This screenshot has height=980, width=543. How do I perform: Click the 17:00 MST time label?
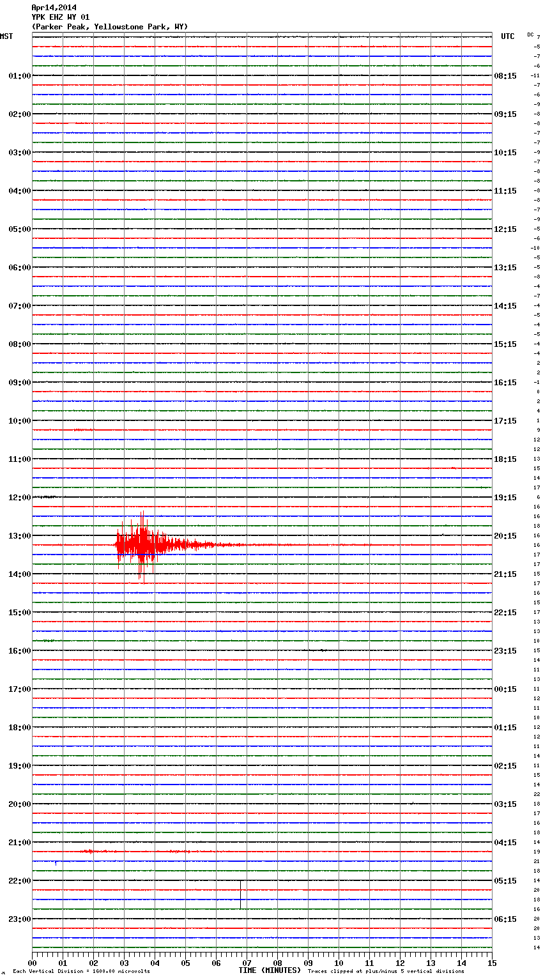pyautogui.click(x=19, y=689)
